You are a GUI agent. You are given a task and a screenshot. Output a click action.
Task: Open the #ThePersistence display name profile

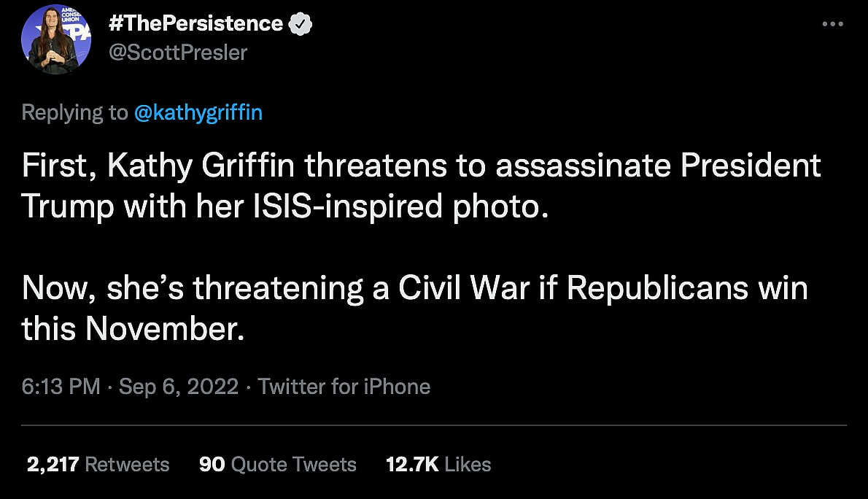195,23
